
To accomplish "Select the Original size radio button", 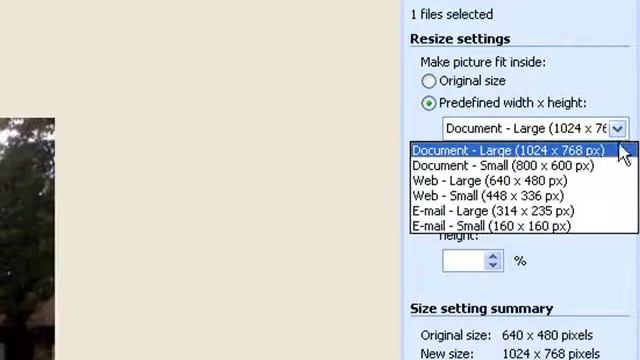I will coord(429,81).
